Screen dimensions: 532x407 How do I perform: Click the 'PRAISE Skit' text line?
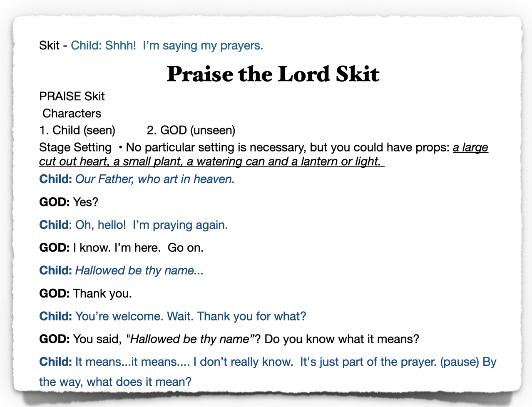pos(72,96)
